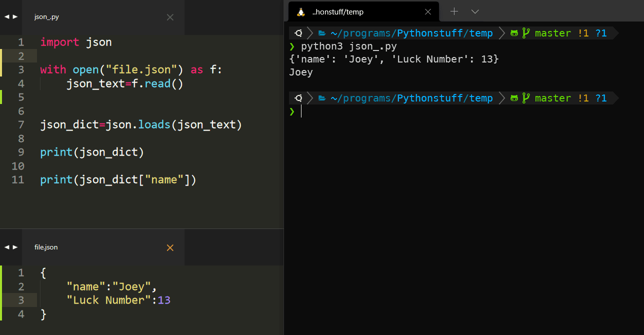Click previous-tab left arrow beside file.json
The width and height of the screenshot is (644, 335).
click(x=6, y=247)
